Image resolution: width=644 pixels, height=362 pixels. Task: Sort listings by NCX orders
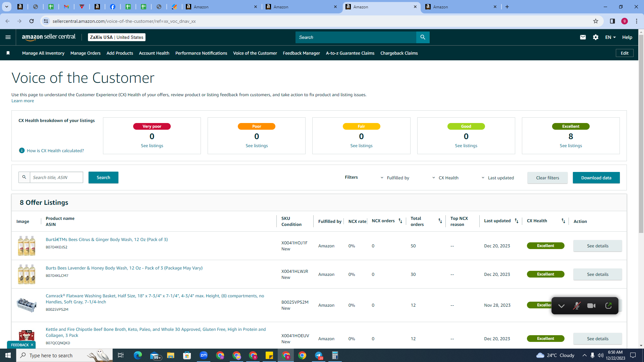(400, 221)
